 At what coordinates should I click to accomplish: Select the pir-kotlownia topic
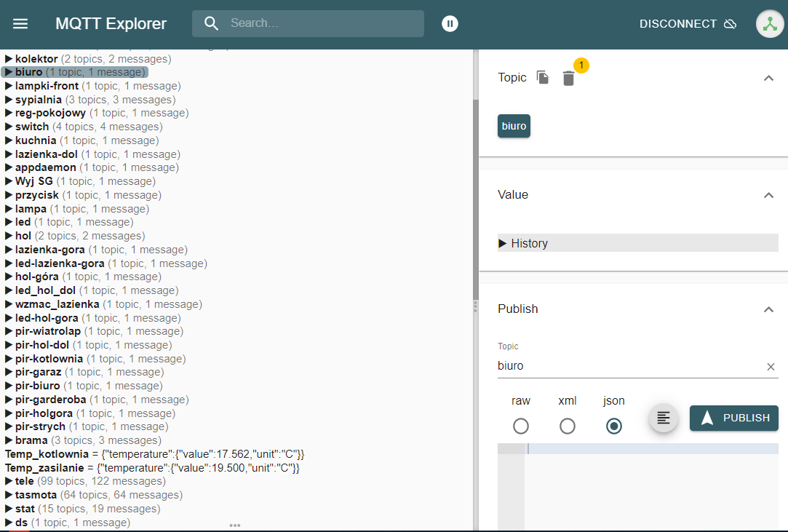point(95,359)
